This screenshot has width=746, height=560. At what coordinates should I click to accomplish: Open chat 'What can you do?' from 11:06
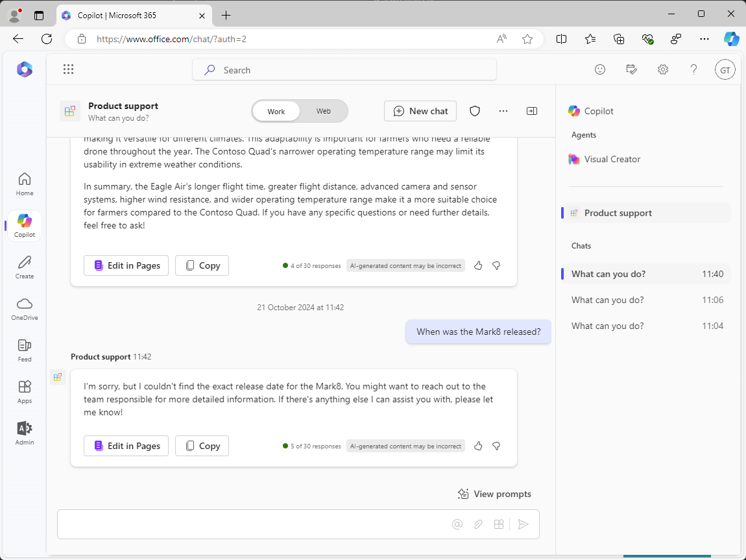646,300
